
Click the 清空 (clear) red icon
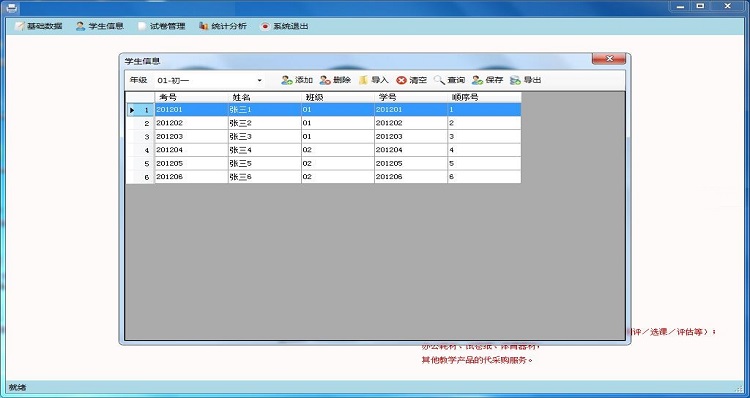tap(401, 80)
